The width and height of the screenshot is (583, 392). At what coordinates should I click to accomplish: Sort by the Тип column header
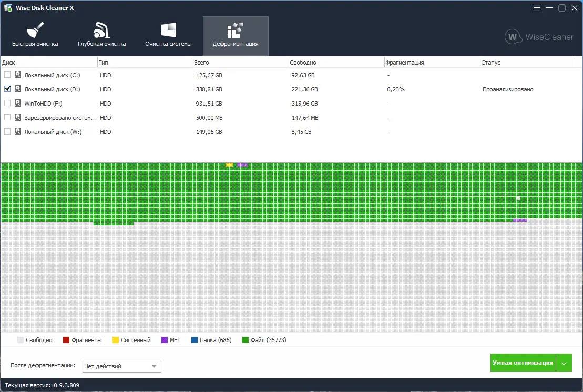(x=145, y=63)
